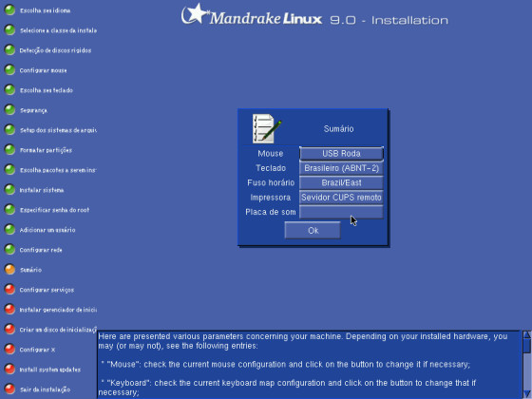
Task: Click the help panel scrollbar thumb
Action: (x=527, y=346)
